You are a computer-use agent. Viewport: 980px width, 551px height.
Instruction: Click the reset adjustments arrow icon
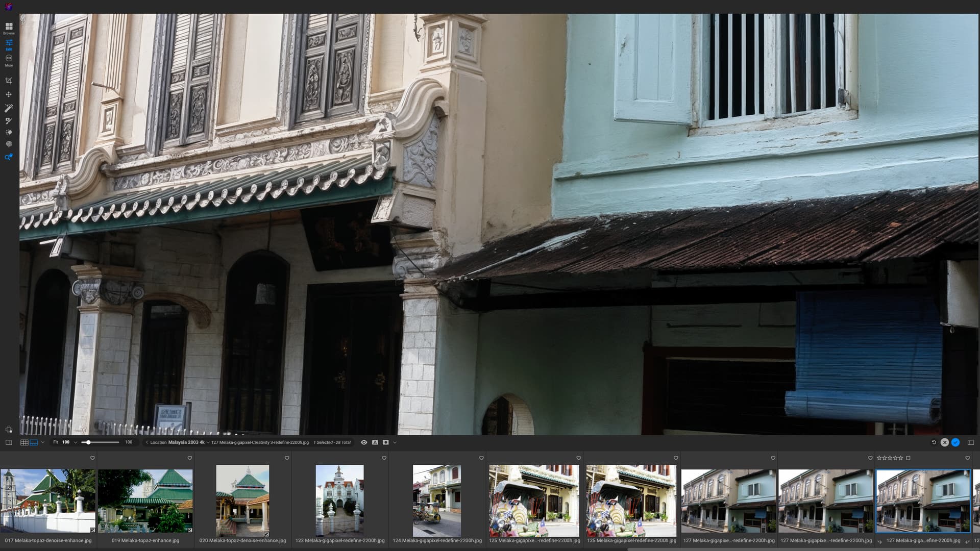[934, 442]
